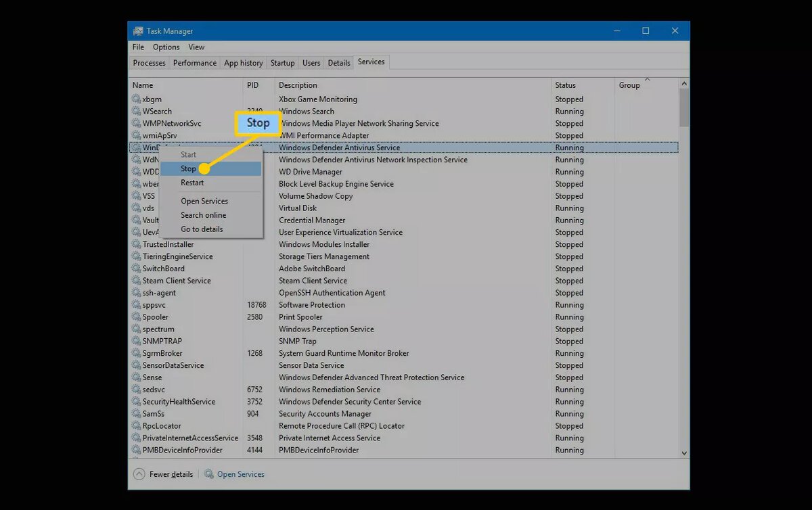Select Go to details in context menu
The height and width of the screenshot is (510, 812).
click(202, 229)
